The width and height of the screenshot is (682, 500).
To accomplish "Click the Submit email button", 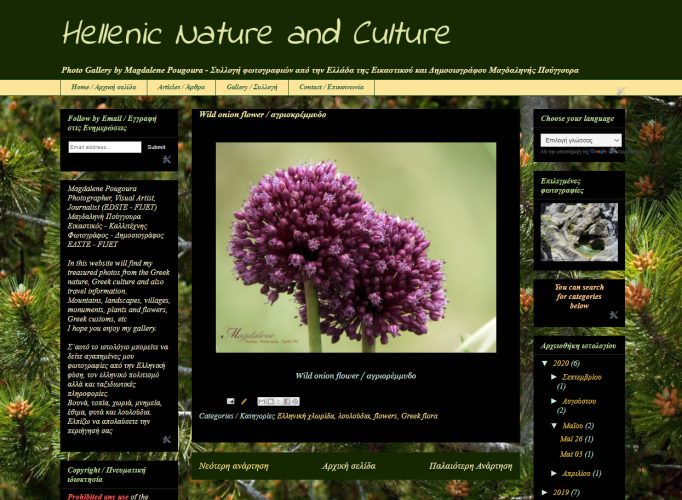I will (x=156, y=147).
